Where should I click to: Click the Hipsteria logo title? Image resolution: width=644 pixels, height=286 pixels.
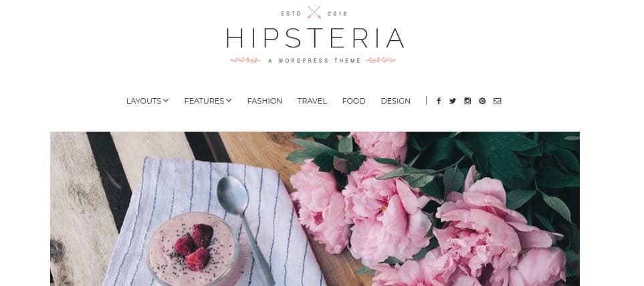315,38
